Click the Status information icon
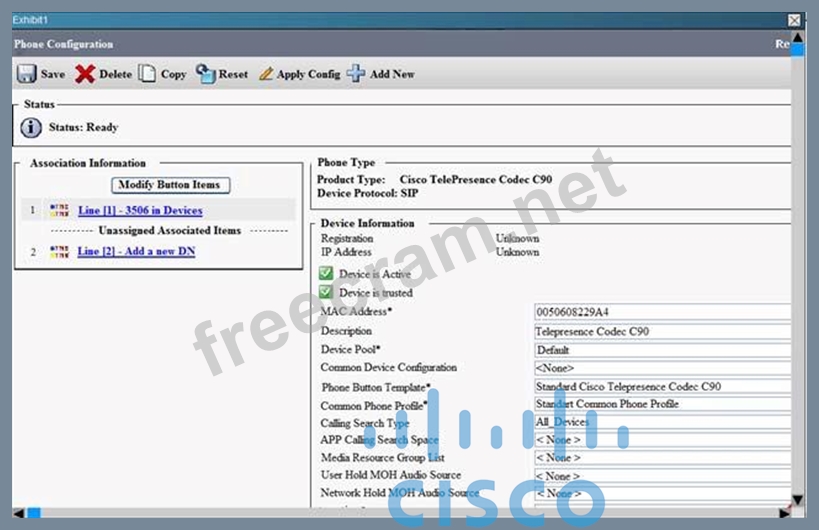The width and height of the screenshot is (819, 530). [31, 128]
